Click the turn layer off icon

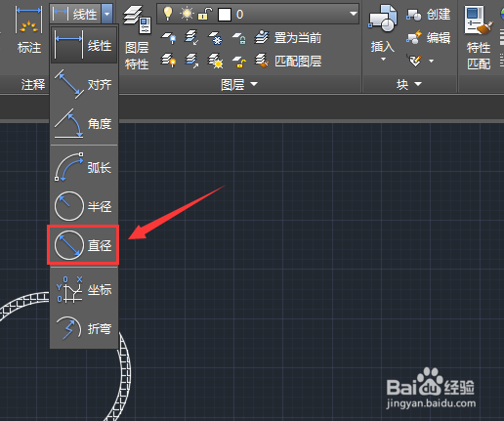(x=169, y=37)
